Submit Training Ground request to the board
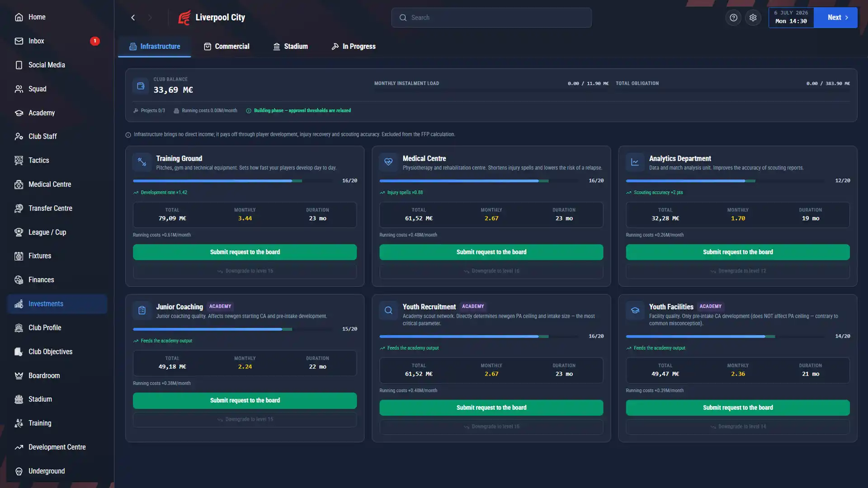Screen dimensions: 868x488 pyautogui.click(x=245, y=252)
